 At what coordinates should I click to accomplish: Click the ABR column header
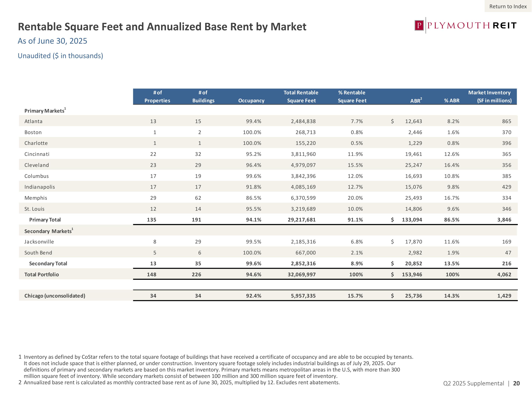click(416, 101)
